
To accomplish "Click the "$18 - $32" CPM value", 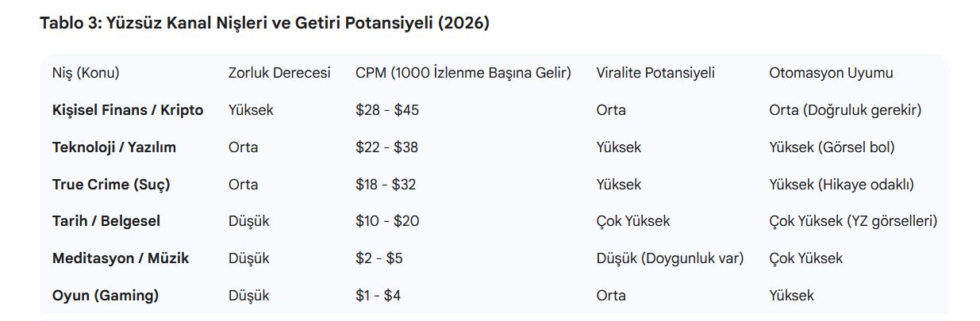I will click(386, 185).
